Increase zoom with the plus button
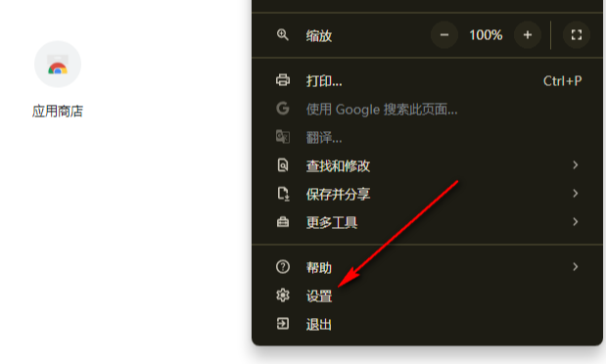 tap(528, 35)
